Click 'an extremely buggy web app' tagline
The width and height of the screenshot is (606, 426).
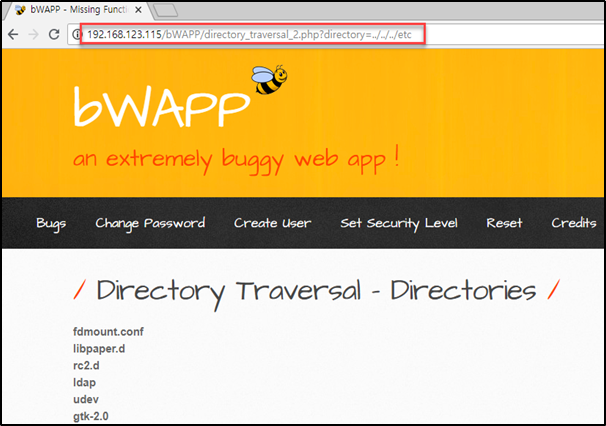coord(236,160)
